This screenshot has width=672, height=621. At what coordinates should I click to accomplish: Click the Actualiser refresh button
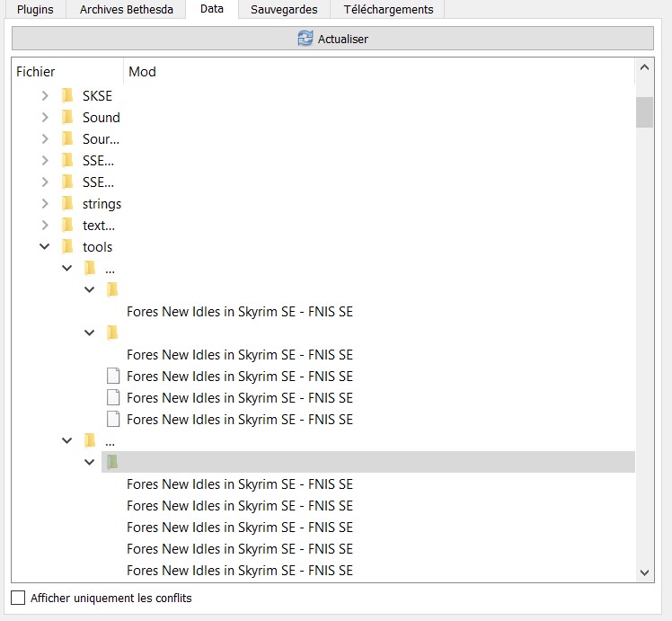tap(332, 39)
